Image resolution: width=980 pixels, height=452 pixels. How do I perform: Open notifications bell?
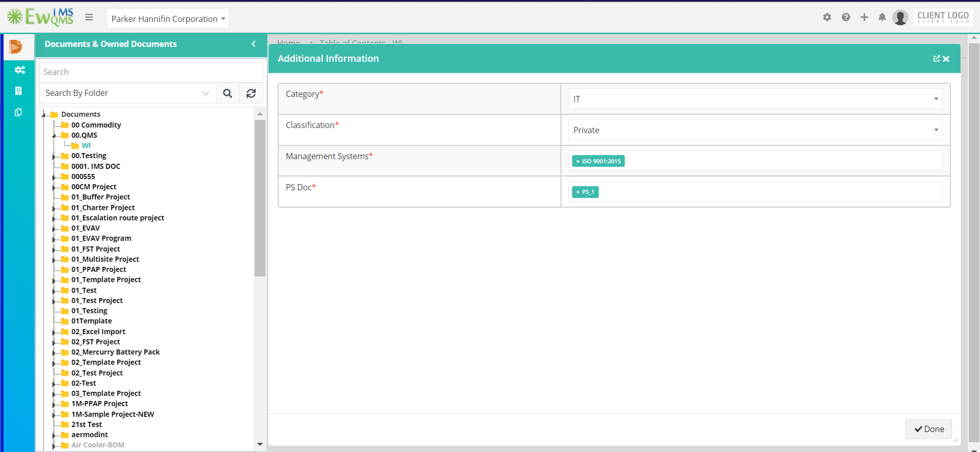(x=882, y=17)
